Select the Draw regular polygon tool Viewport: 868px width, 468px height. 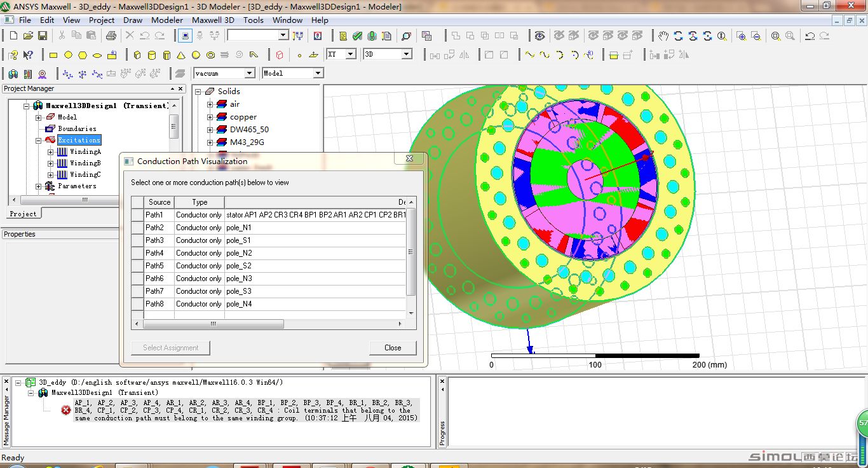tap(83, 55)
